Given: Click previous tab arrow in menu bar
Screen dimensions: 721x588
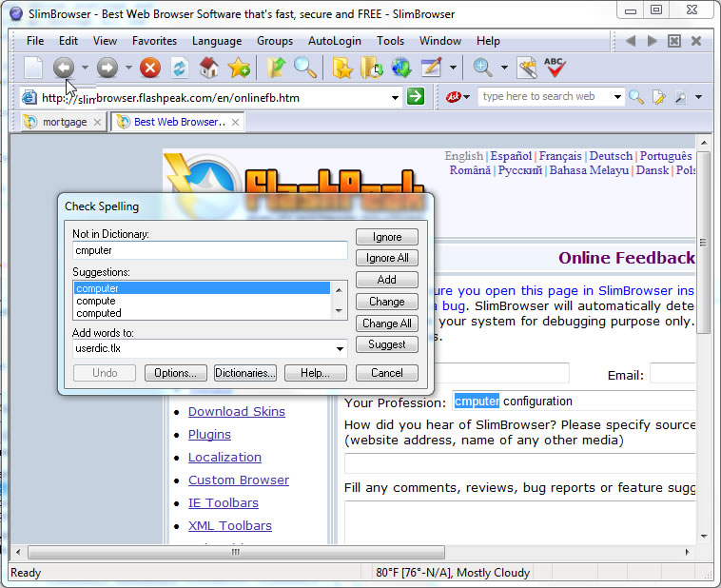Looking at the screenshot, I should pos(631,41).
